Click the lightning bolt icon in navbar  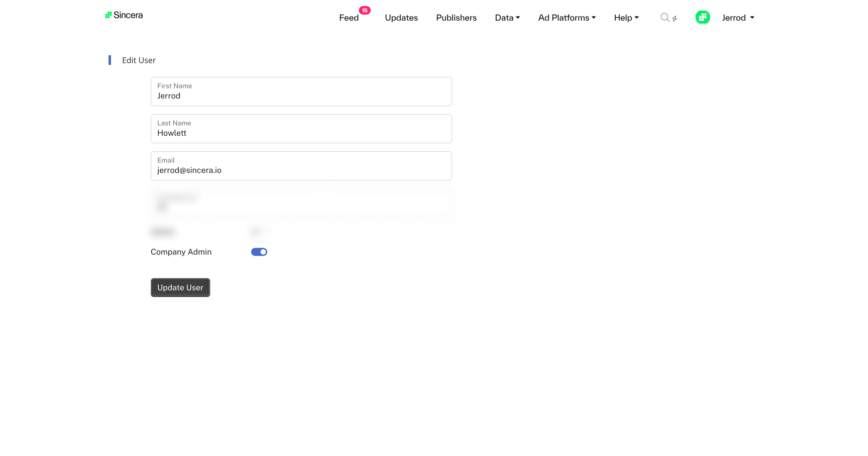pos(675,18)
